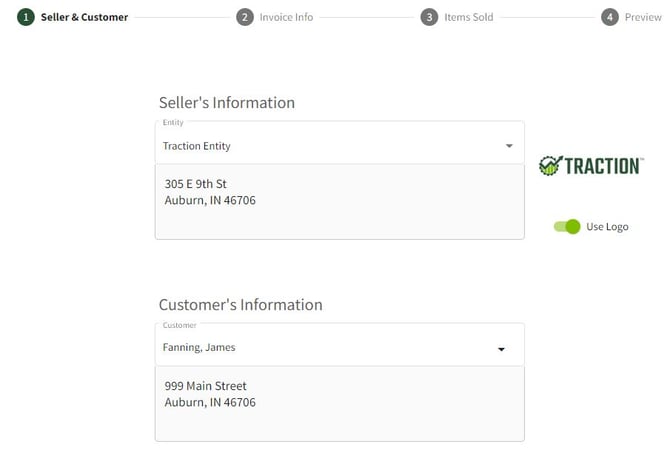
Task: Click the step 2 circle icon
Action: (245, 17)
